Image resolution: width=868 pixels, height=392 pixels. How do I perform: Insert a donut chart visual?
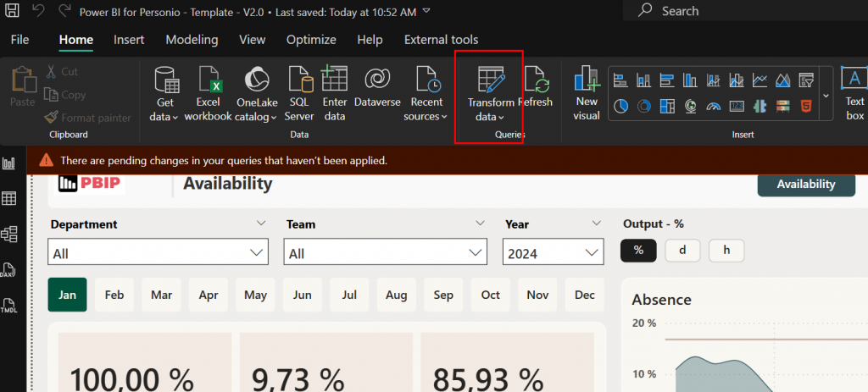[x=644, y=106]
